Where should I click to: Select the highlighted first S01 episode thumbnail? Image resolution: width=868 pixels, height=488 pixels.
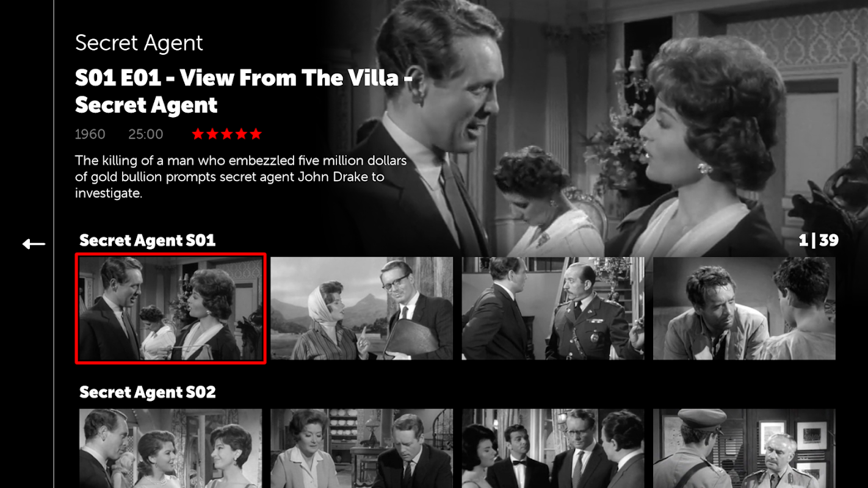[x=171, y=308]
